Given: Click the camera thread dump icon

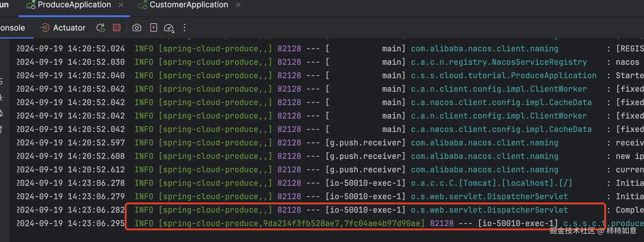Looking at the screenshot, I should [x=137, y=28].
